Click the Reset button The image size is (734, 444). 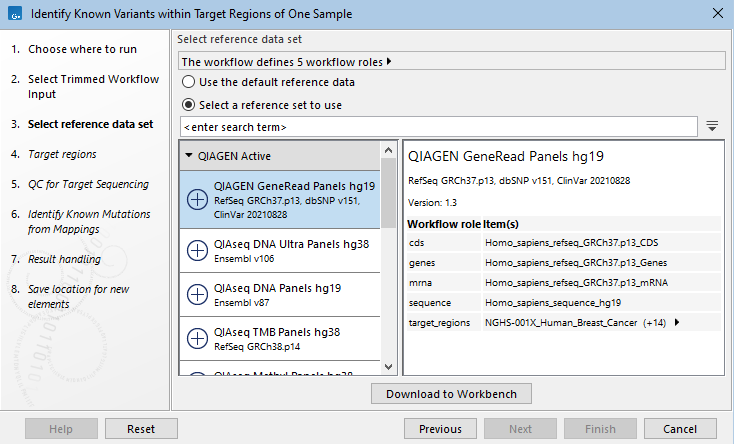coord(141,429)
